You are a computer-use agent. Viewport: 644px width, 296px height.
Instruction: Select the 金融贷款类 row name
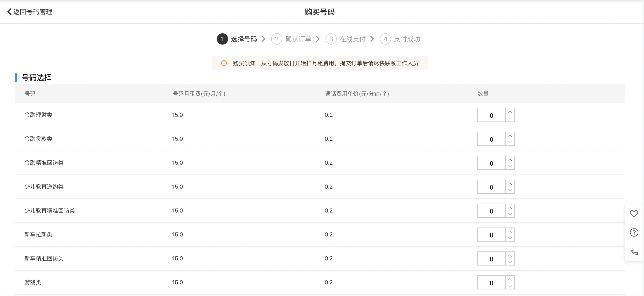coord(38,139)
